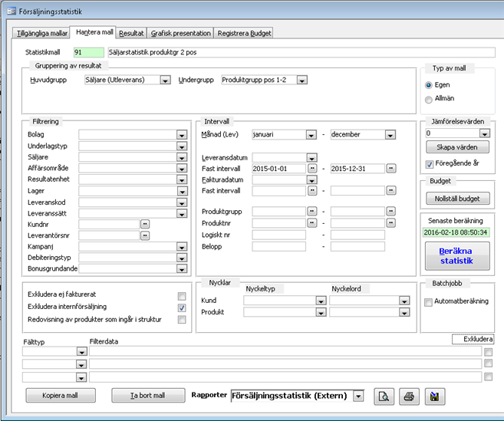This screenshot has width=504, height=421.
Task: Expand the Bolag filter dropdown
Action: coord(182,134)
